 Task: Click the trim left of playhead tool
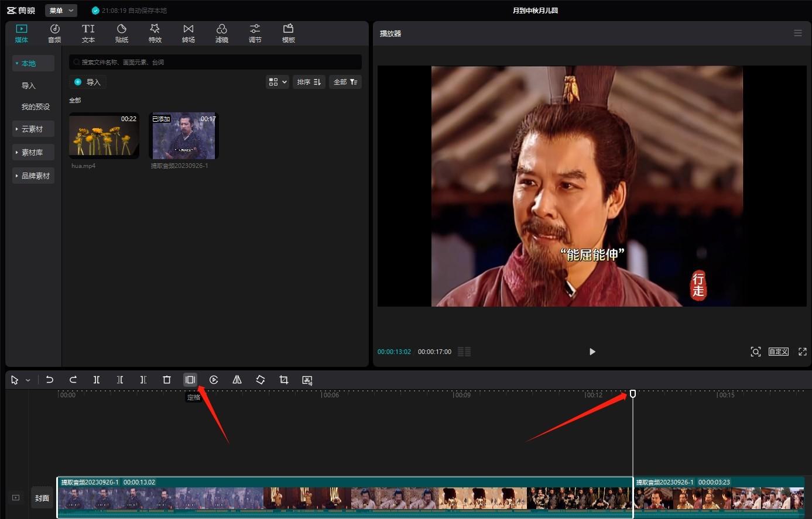(120, 380)
